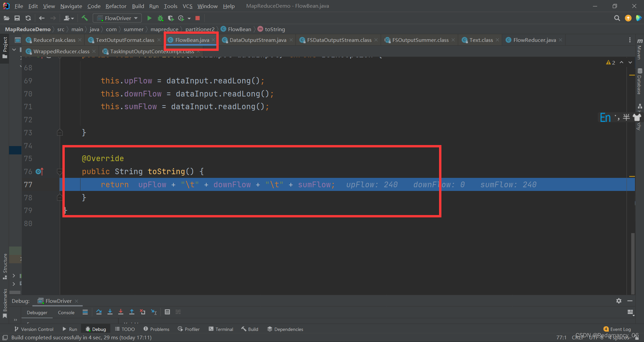
Task: Force step into with red arrow
Action: point(121,312)
